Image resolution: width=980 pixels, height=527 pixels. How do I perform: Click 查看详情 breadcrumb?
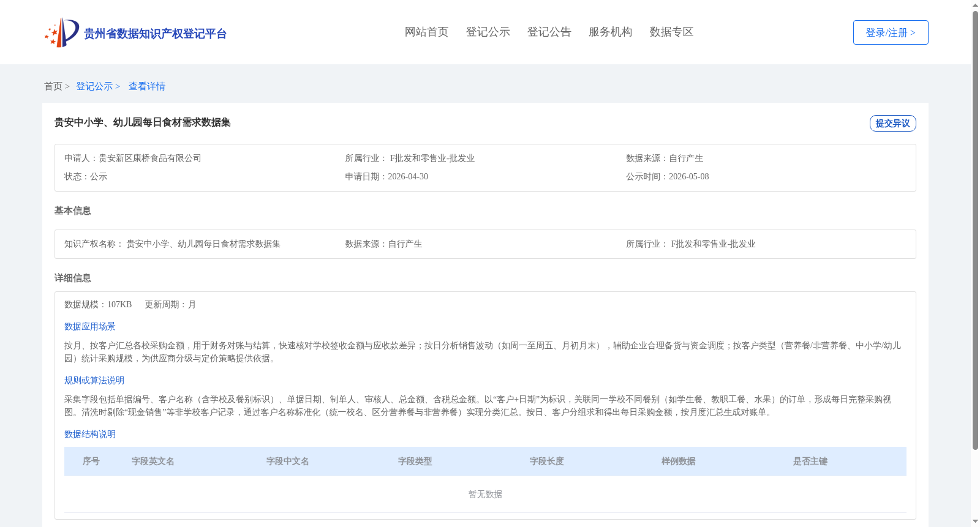point(147,86)
